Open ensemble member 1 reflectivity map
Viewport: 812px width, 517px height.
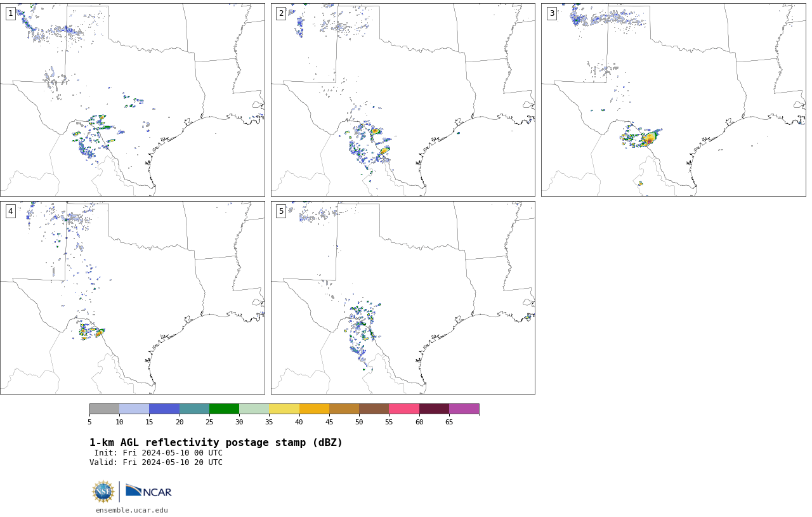point(132,100)
